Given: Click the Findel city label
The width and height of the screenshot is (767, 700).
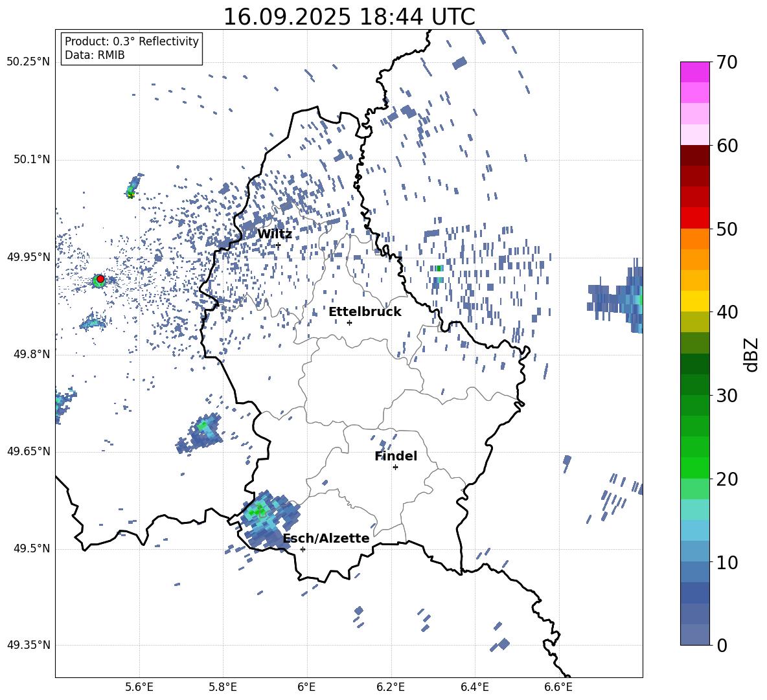Looking at the screenshot, I should 396,456.
